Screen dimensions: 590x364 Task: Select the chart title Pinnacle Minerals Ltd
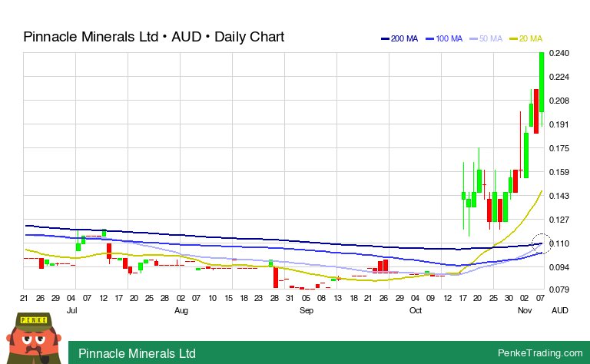pos(91,37)
